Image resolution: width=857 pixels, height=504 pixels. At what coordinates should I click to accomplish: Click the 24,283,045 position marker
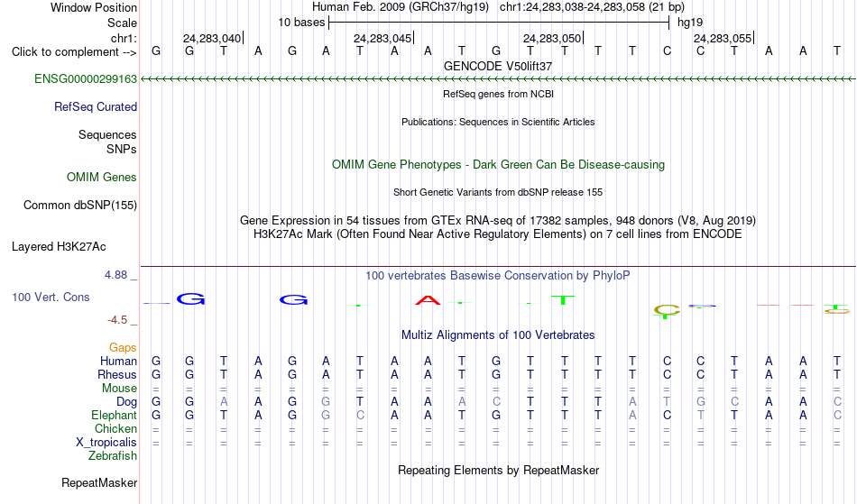382,38
